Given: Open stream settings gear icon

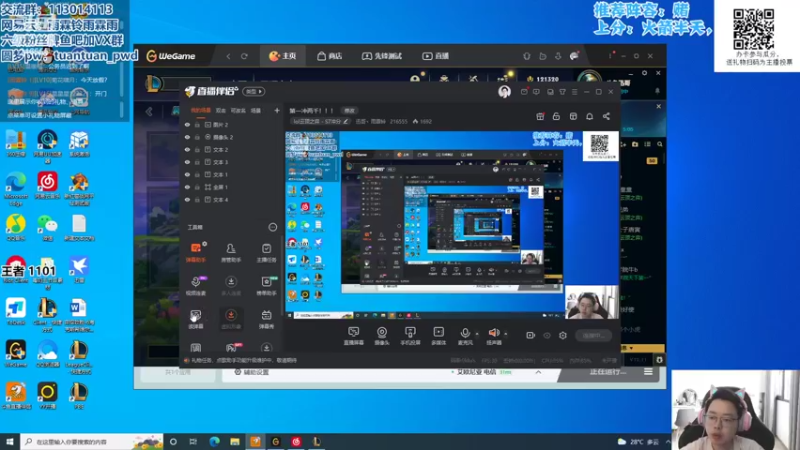Looking at the screenshot, I should point(563,335).
